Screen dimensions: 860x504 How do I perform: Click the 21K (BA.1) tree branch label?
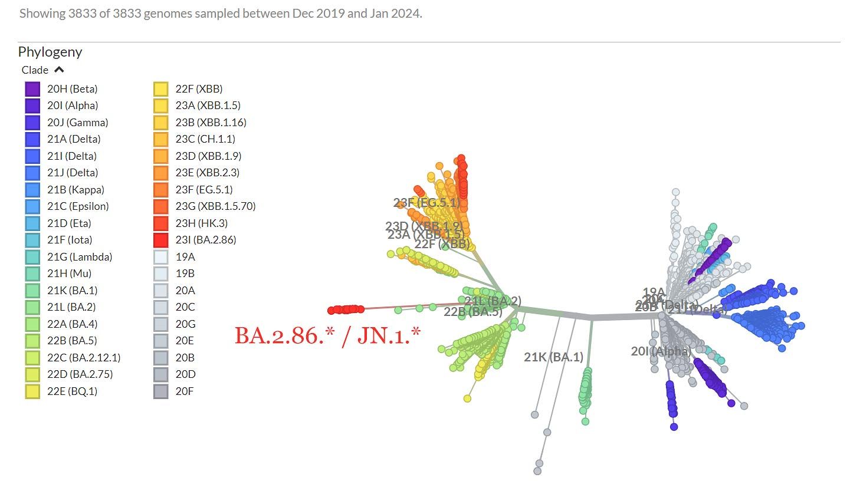(553, 357)
